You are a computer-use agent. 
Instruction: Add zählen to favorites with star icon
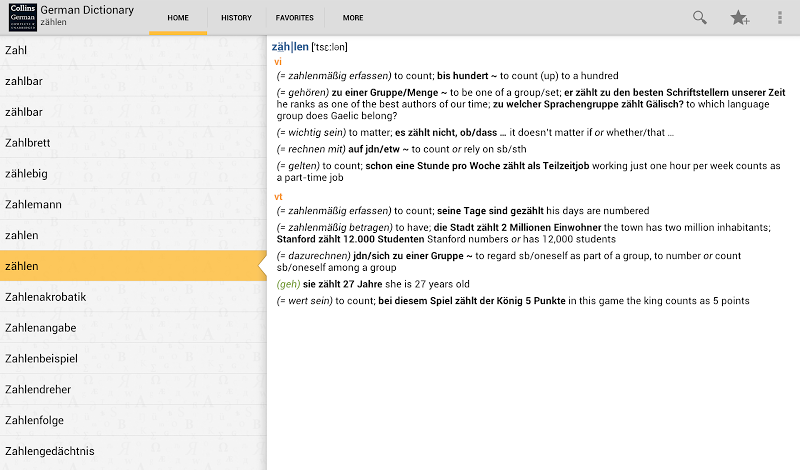[x=739, y=18]
